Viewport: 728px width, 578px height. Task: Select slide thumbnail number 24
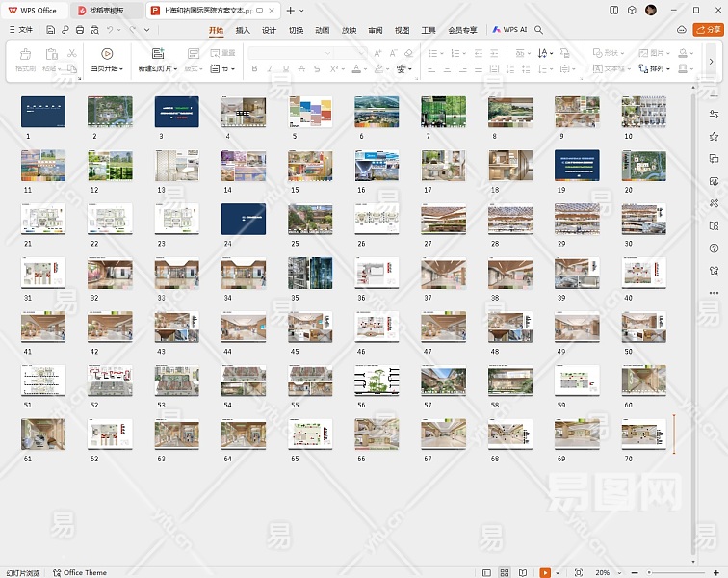pyautogui.click(x=243, y=219)
